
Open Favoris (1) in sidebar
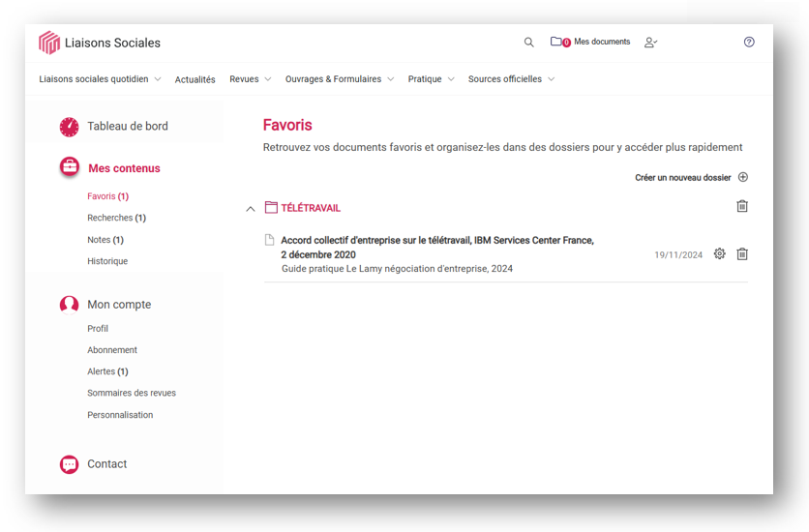[x=107, y=196]
